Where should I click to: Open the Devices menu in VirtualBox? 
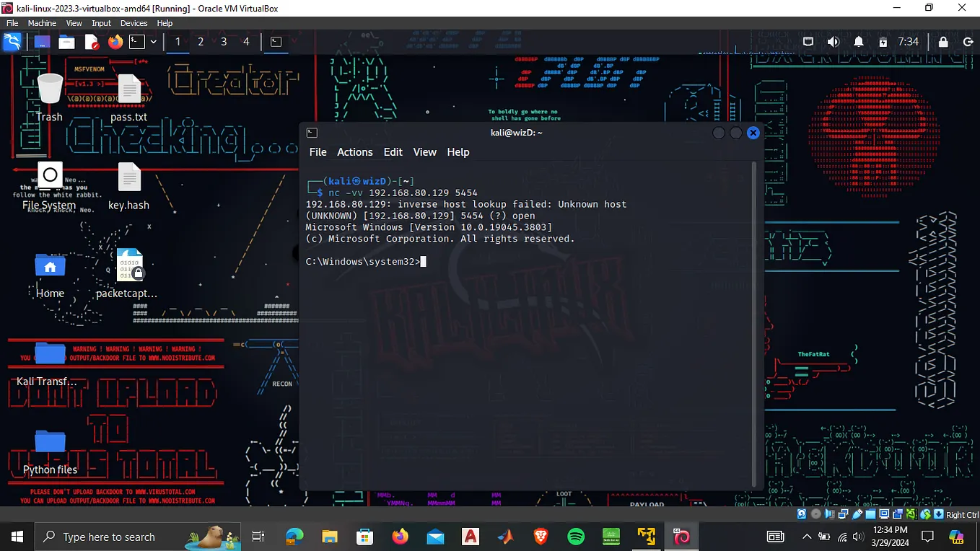pos(134,22)
